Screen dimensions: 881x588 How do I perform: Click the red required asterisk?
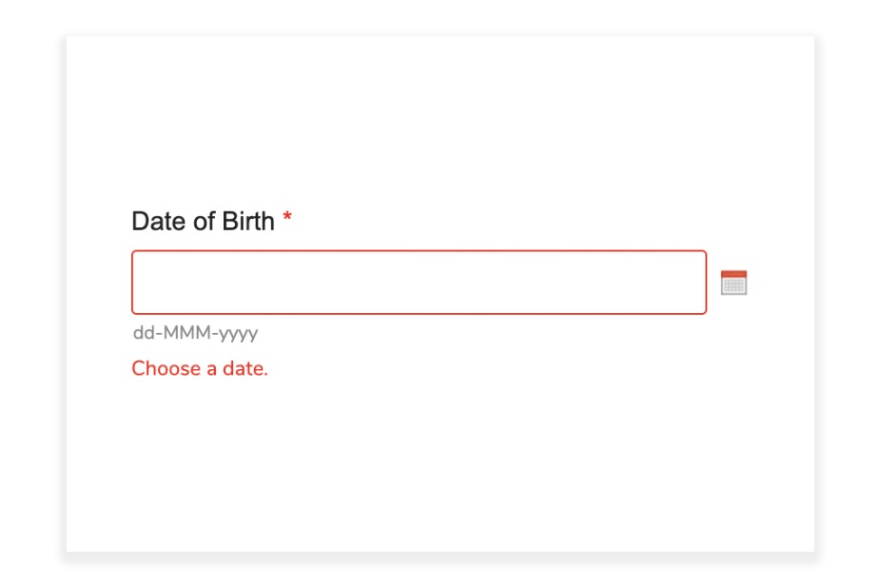click(287, 220)
